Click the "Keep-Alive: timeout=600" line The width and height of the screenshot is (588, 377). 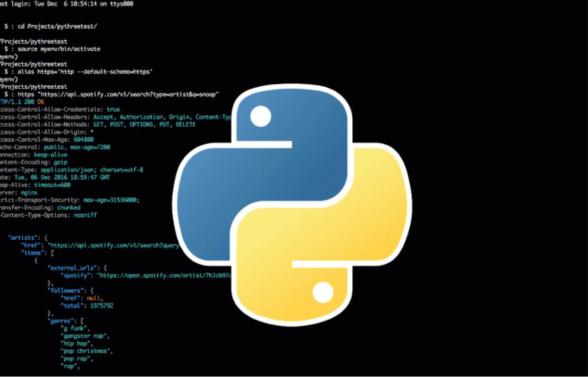[35, 185]
